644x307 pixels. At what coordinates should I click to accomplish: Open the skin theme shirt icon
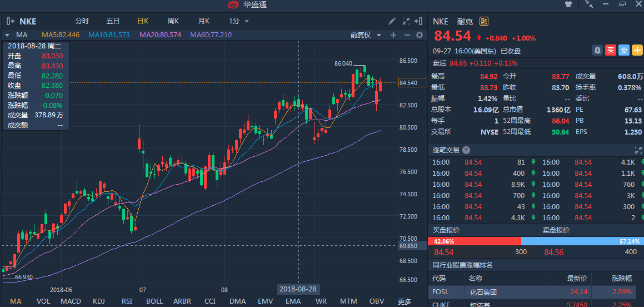(x=568, y=4)
